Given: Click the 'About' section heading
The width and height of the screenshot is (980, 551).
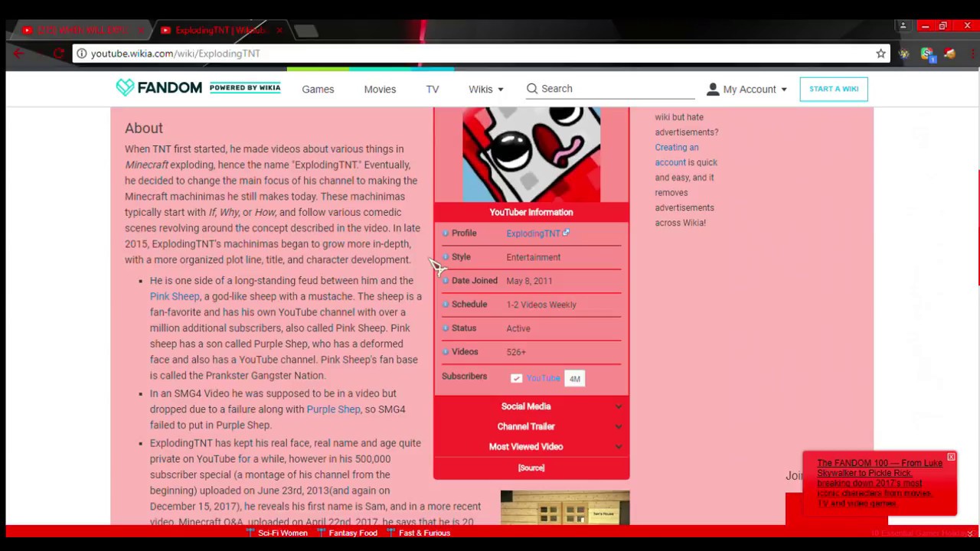Looking at the screenshot, I should click(144, 129).
